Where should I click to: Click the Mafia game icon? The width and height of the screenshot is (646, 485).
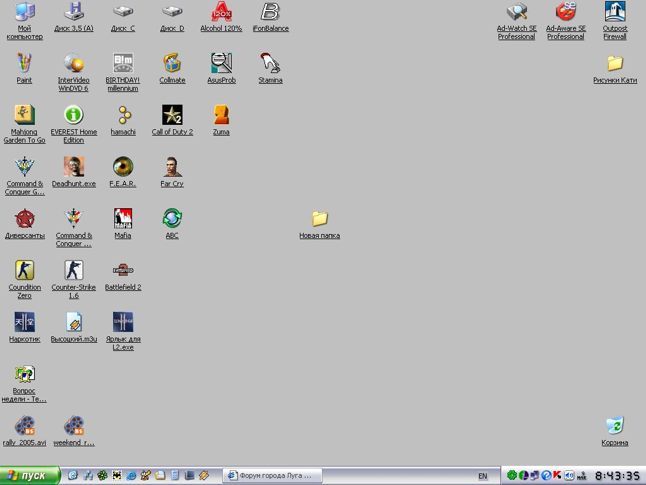tap(122, 219)
